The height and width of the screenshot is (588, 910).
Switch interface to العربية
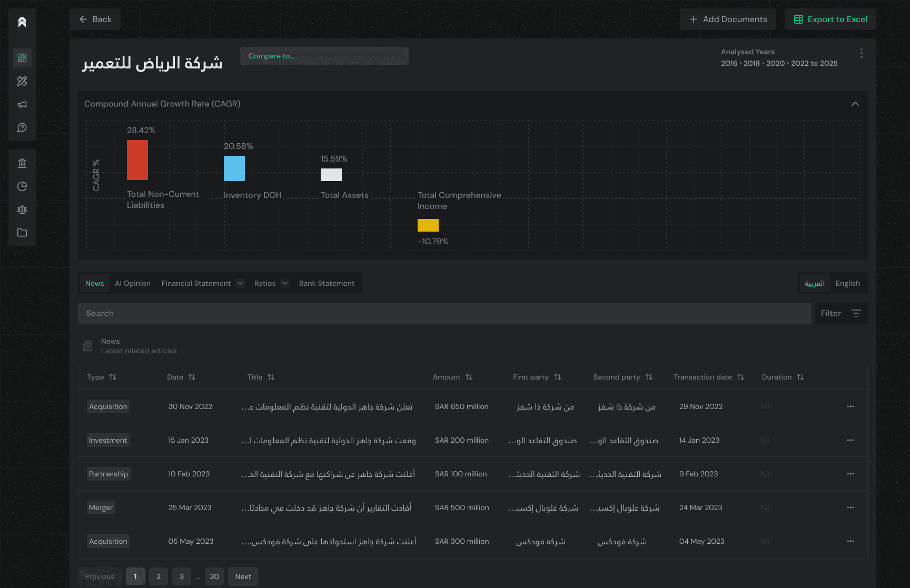click(x=815, y=283)
